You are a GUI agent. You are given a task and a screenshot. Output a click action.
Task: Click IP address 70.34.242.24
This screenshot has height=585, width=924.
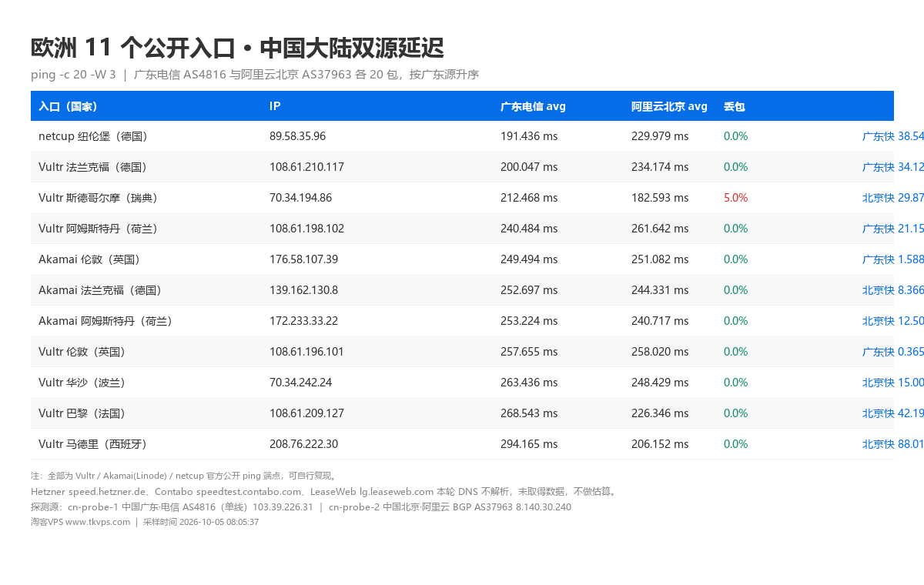(x=300, y=383)
